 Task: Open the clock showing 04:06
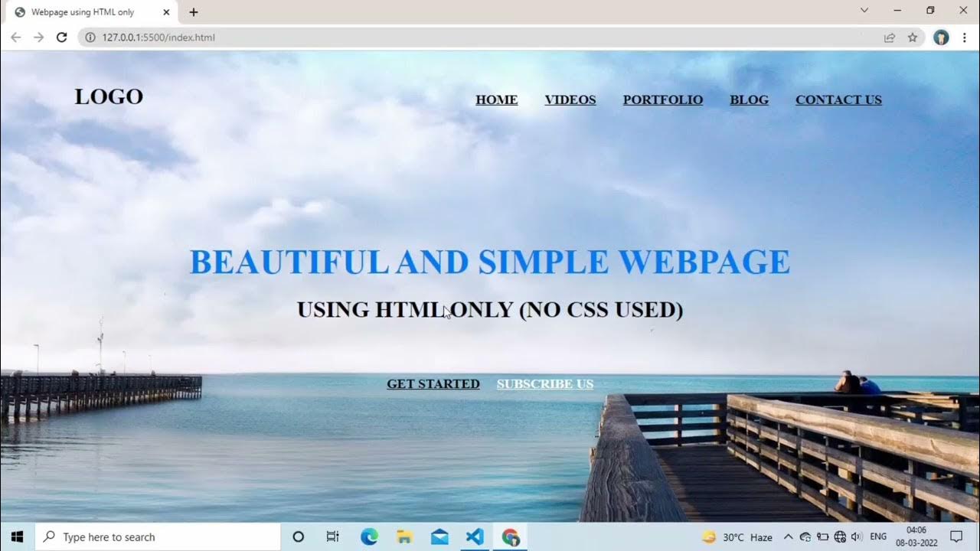916,537
